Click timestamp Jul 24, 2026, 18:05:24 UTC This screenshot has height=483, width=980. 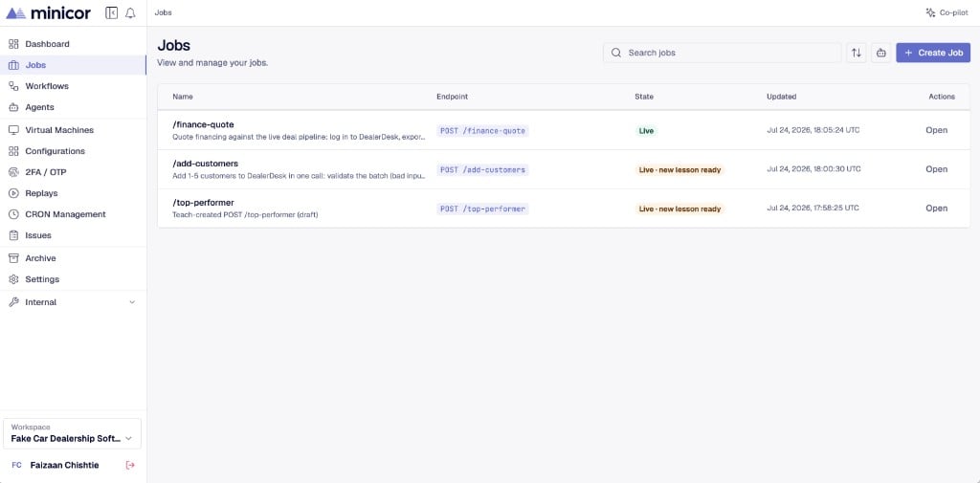click(x=813, y=130)
